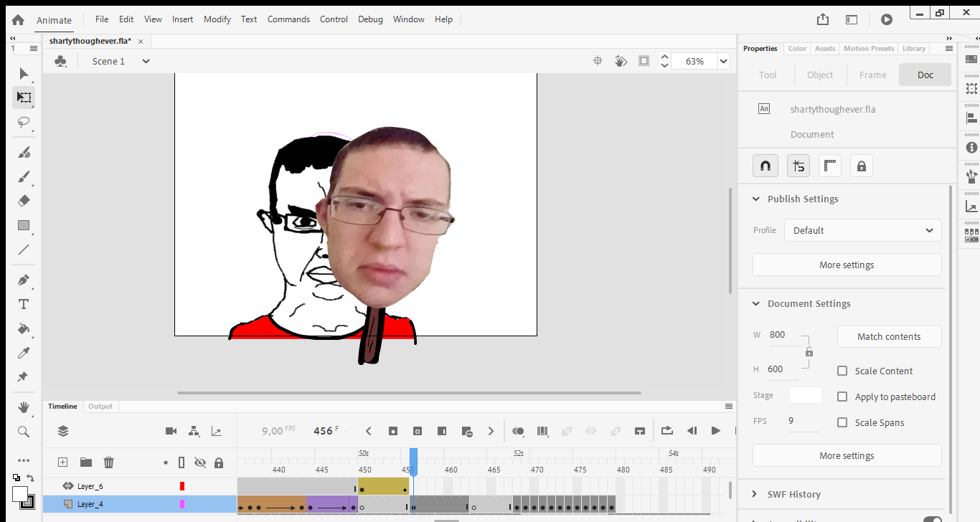Image resolution: width=980 pixels, height=522 pixels.
Task: Select the Zoom magnifier tool
Action: pos(24,432)
